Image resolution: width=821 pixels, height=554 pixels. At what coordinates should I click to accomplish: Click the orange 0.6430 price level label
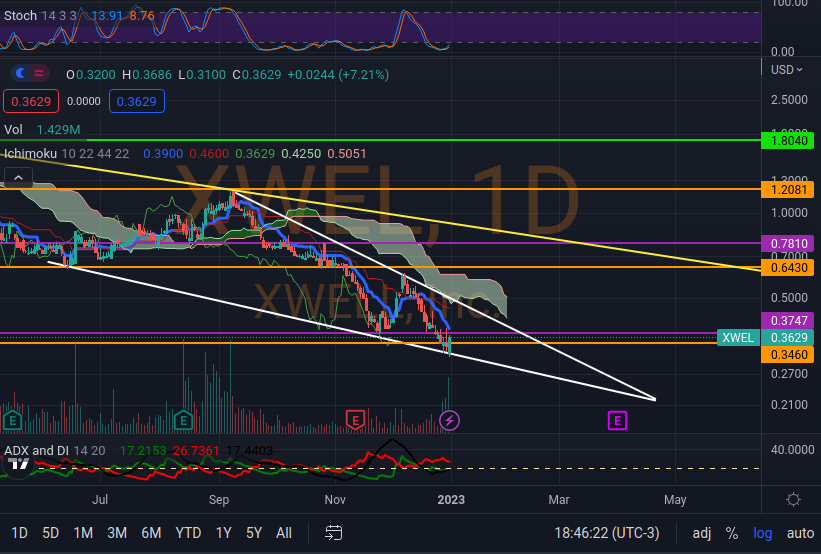(787, 268)
